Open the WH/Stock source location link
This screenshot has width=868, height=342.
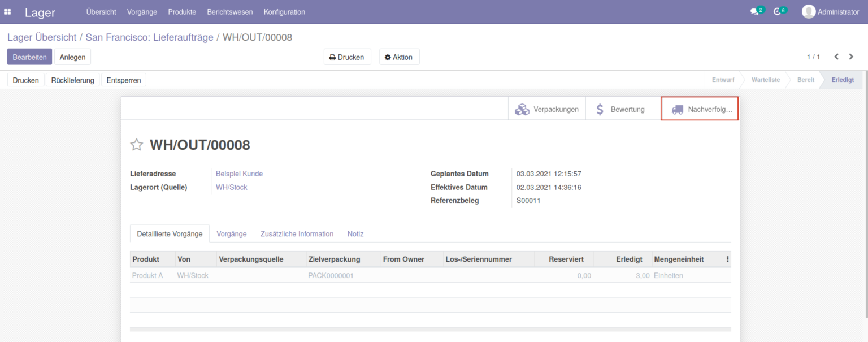[x=231, y=187]
